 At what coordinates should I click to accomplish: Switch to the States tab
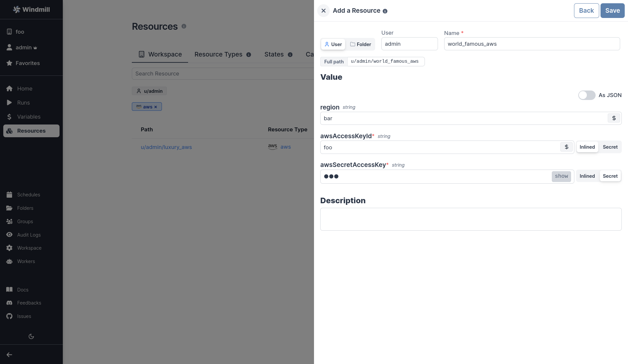(x=274, y=54)
